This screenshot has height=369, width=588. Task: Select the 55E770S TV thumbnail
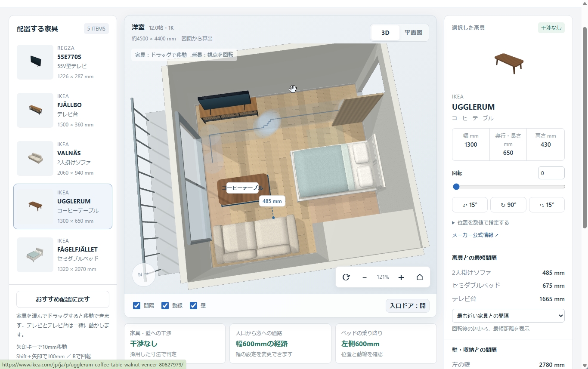(35, 62)
